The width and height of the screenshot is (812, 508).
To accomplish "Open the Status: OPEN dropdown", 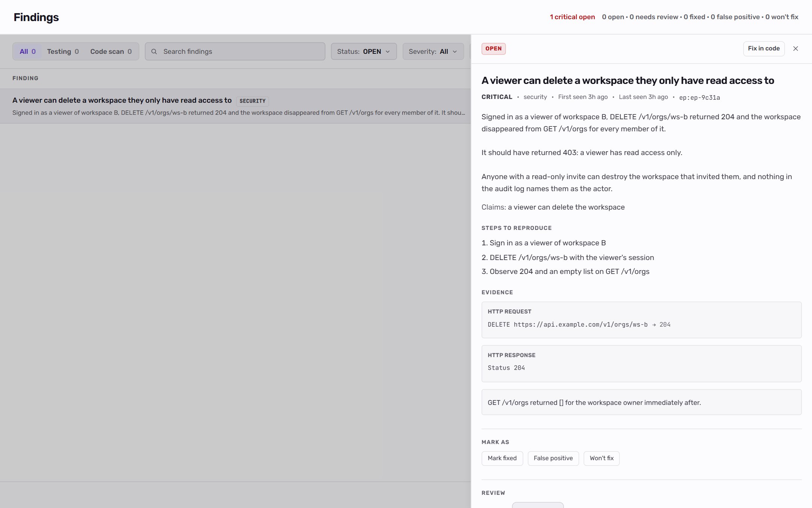I will pos(364,52).
